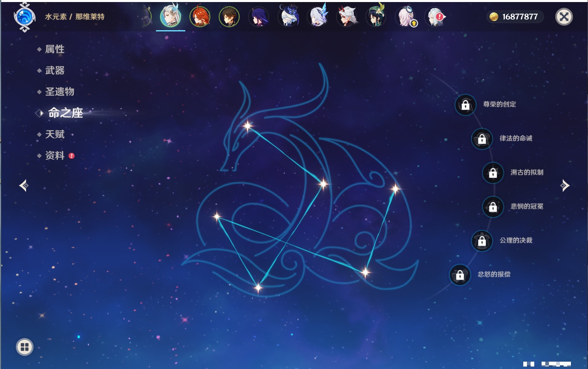Screen dimensions: 588x369
Task: Go to previous character with left arrow
Action: (x=24, y=186)
